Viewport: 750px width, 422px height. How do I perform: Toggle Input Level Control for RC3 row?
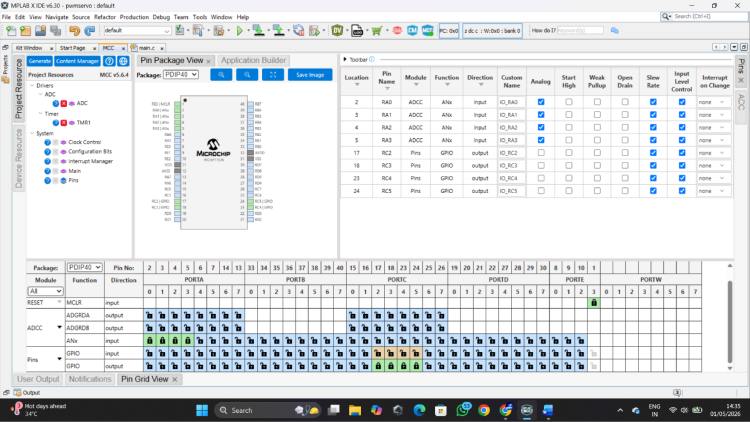(x=682, y=166)
